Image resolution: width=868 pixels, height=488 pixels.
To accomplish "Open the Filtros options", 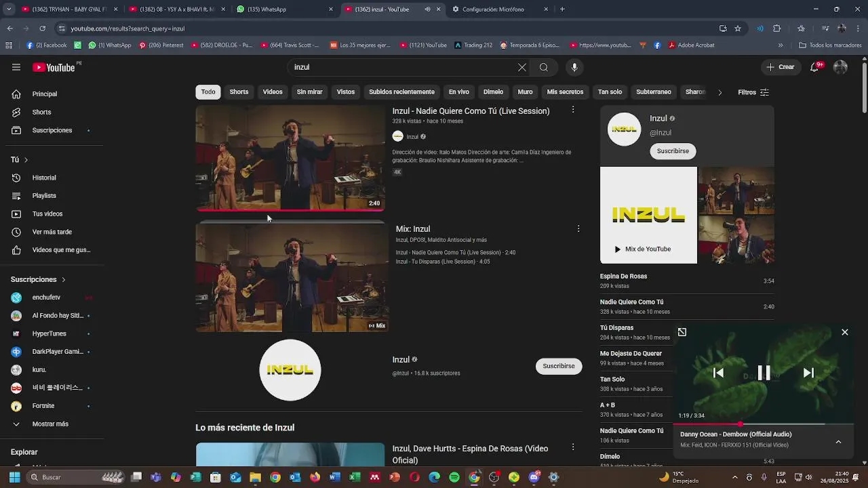I will (x=753, y=92).
